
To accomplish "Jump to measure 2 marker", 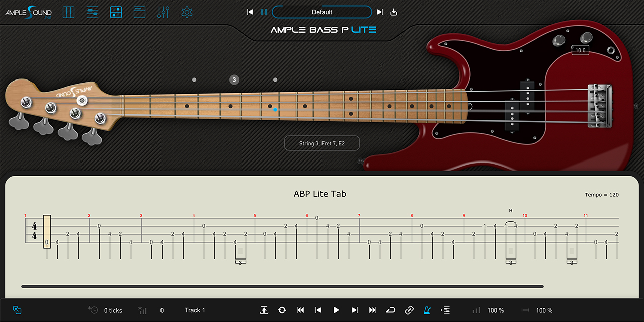I will tap(89, 216).
